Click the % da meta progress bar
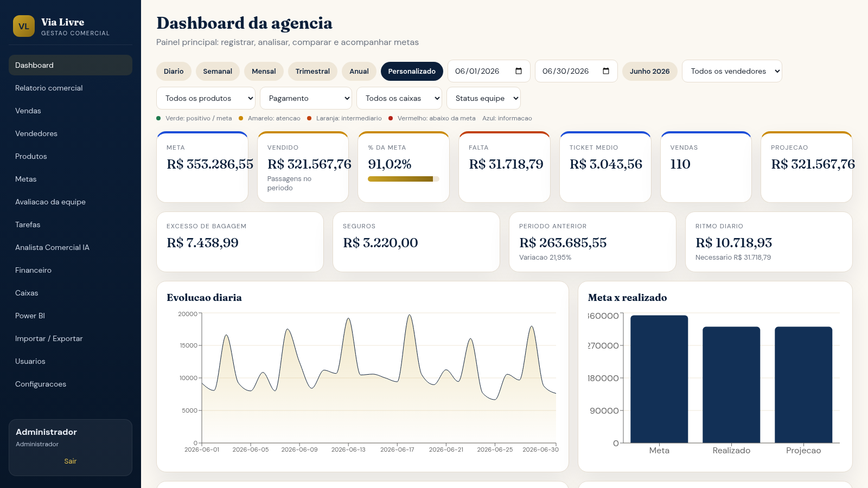Image resolution: width=868 pixels, height=488 pixels. pos(404,179)
